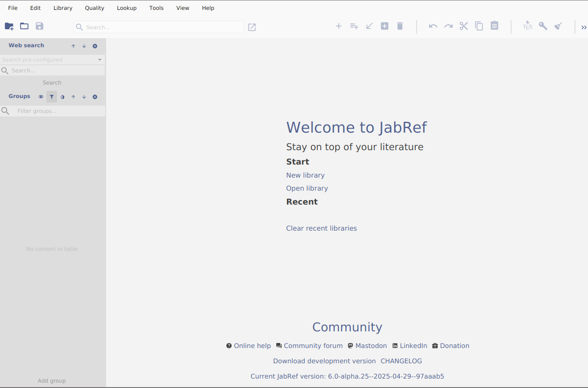Open global search in a new window

point(252,27)
